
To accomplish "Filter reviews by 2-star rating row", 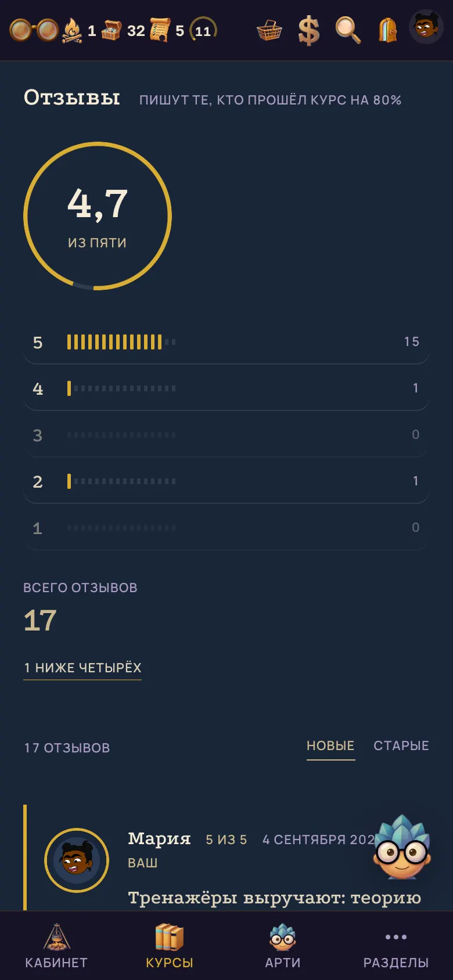I will click(227, 481).
